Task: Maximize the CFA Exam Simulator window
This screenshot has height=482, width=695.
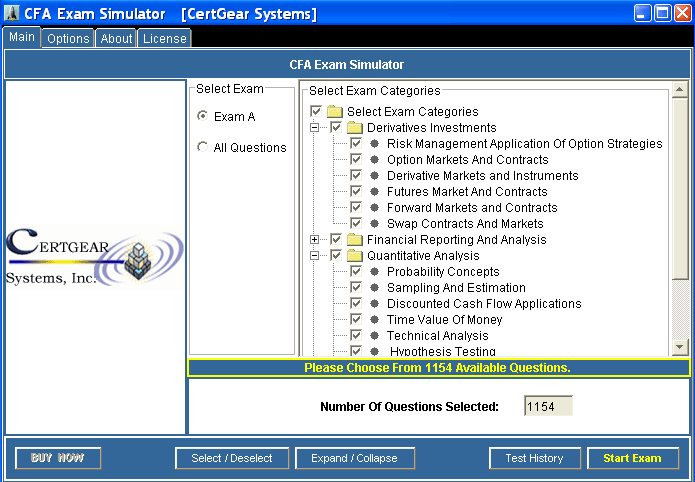Action: click(x=663, y=13)
